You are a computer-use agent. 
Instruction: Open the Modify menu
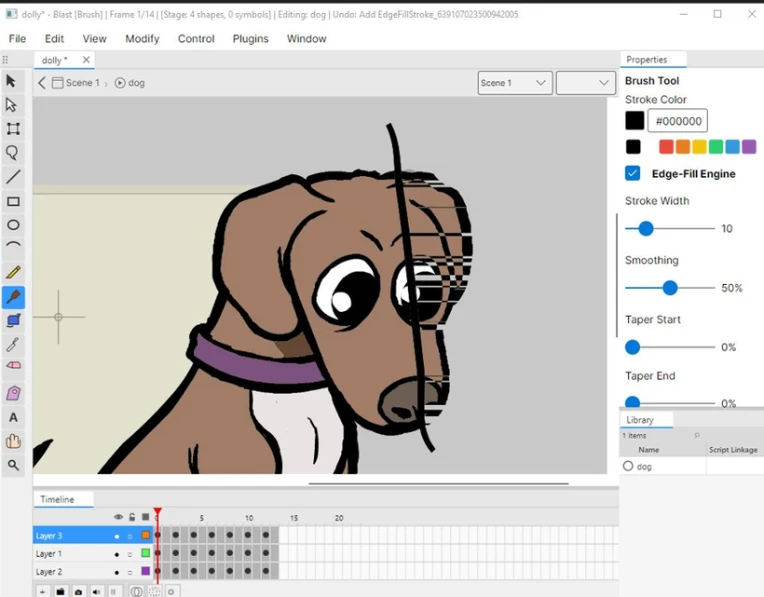point(142,39)
